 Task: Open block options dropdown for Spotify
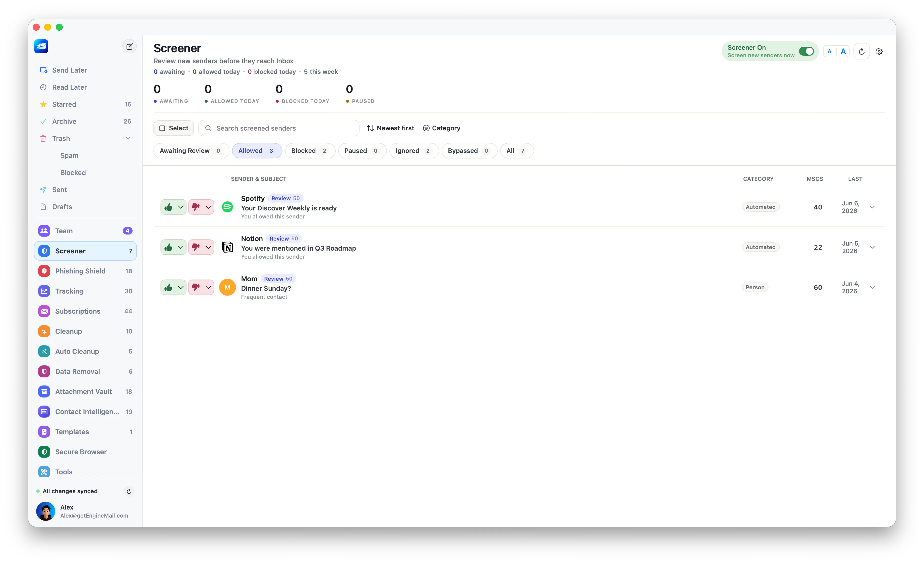[x=208, y=207]
